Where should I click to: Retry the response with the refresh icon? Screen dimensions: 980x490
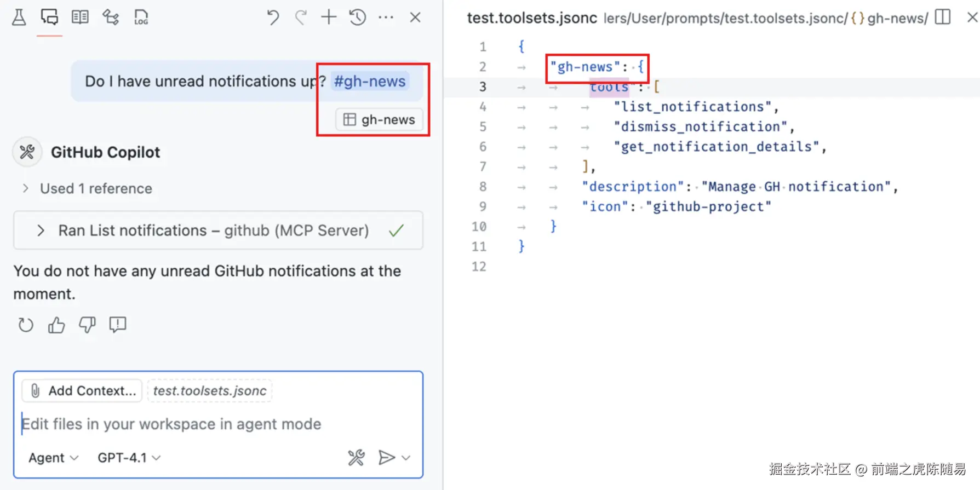26,325
